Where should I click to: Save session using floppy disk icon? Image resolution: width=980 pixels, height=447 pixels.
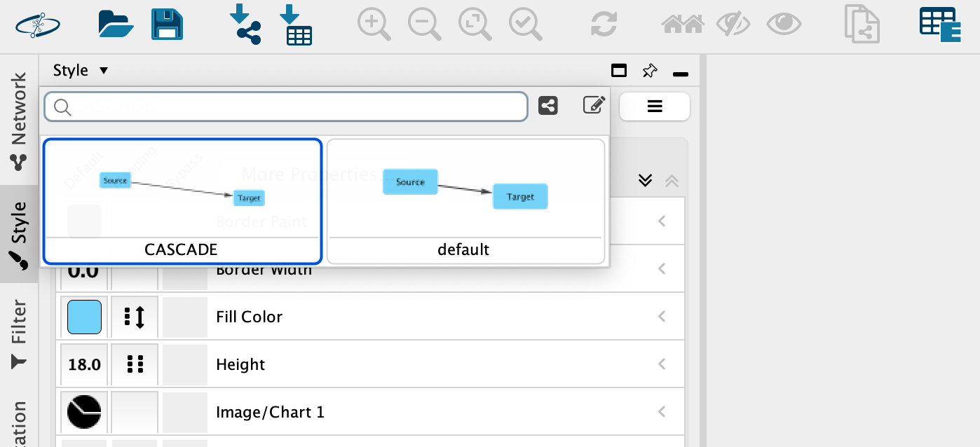pos(168,24)
